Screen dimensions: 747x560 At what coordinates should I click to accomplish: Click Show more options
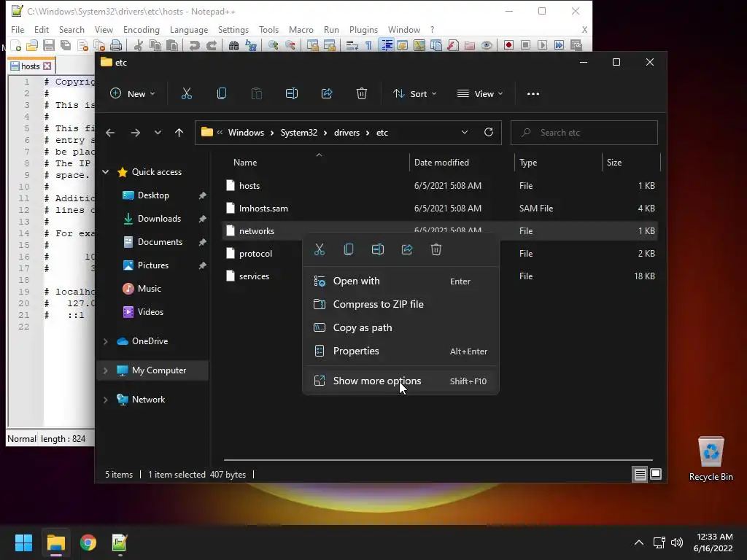pyautogui.click(x=400, y=381)
